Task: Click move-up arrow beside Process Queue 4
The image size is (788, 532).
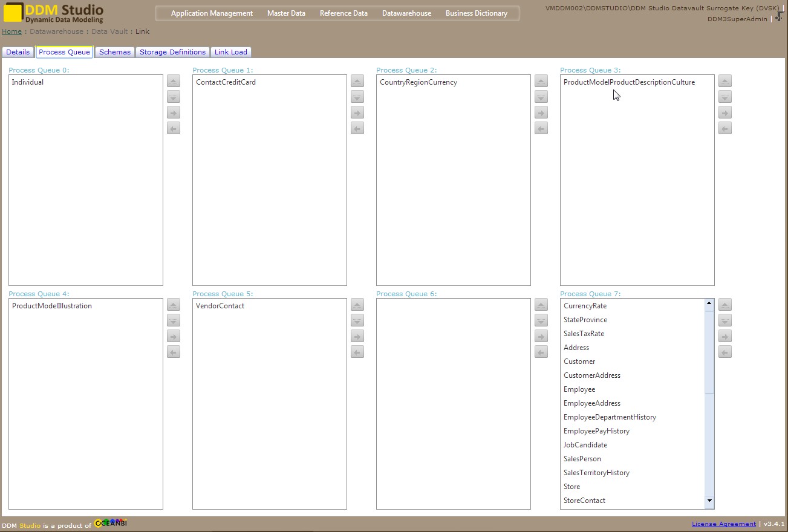Action: click(174, 305)
